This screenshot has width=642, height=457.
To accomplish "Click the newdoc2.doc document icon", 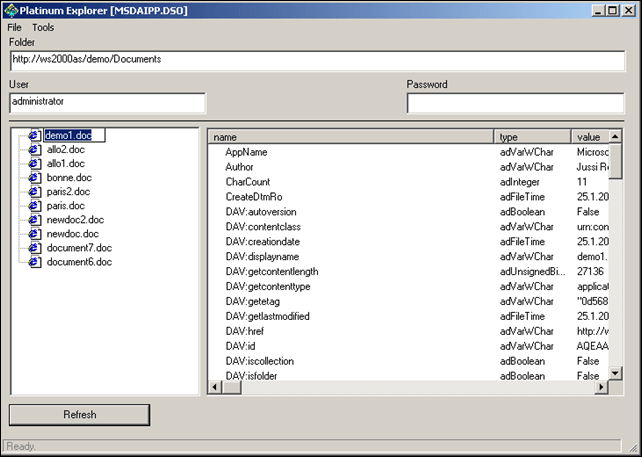I will [35, 219].
